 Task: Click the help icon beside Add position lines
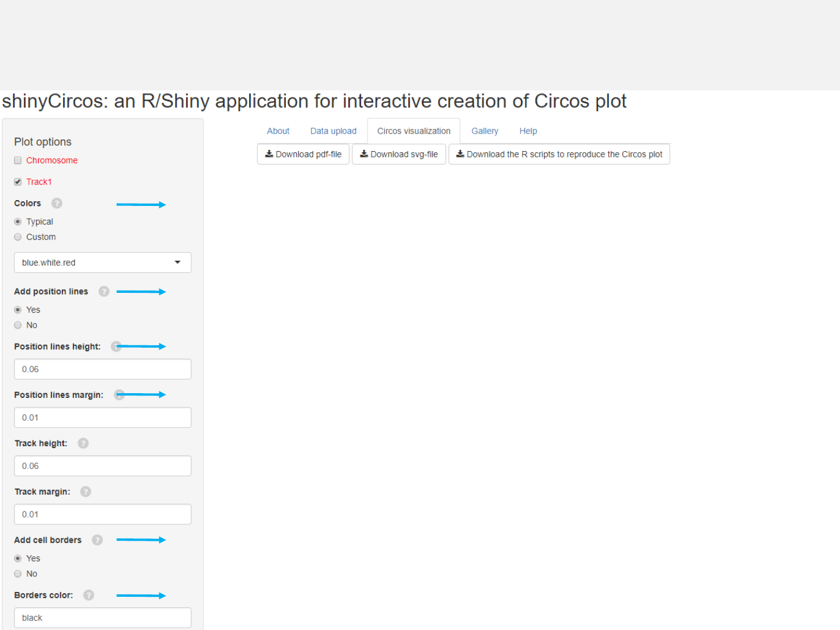pyautogui.click(x=104, y=291)
